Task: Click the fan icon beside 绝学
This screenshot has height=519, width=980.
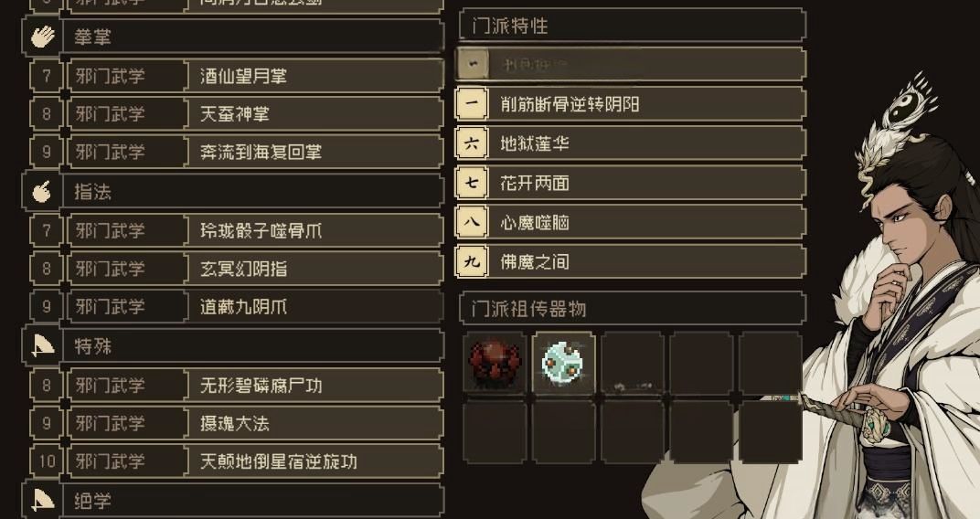Action: (x=42, y=500)
